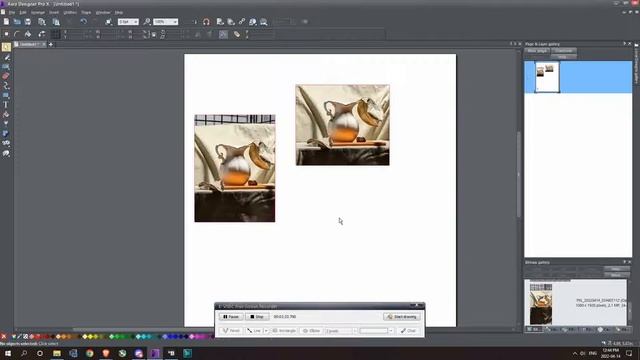The height and width of the screenshot is (360, 640).
Task: Open the notification center
Action: (x=629, y=353)
